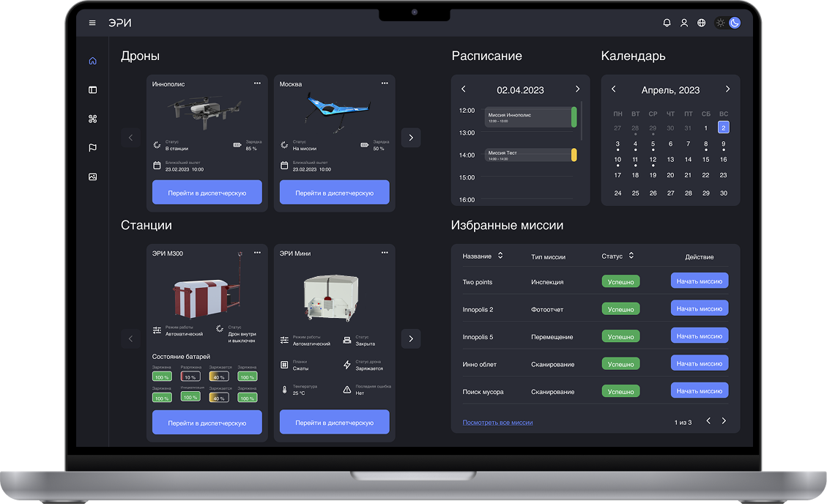This screenshot has width=827, height=504.
Task: Open the globe language icon
Action: pyautogui.click(x=702, y=23)
